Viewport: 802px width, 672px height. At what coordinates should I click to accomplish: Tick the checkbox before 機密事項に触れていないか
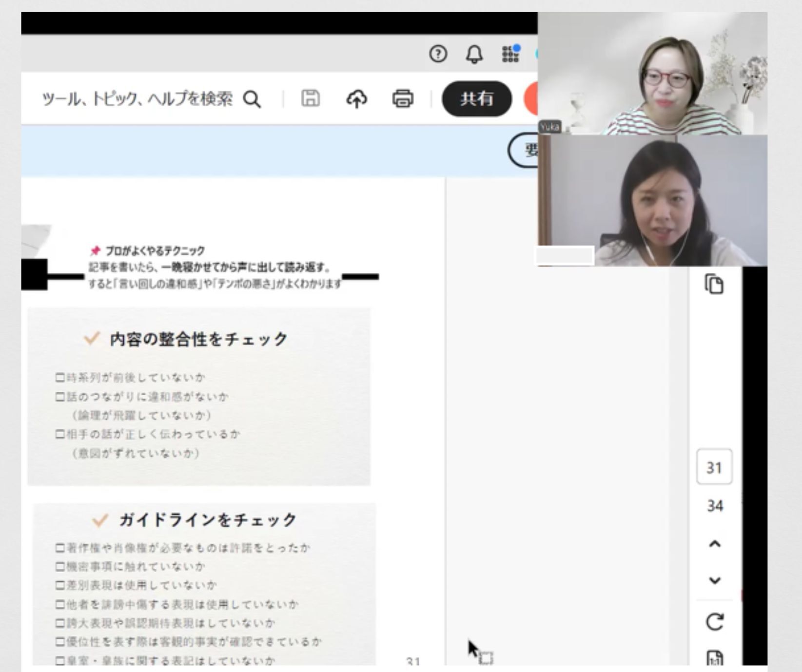click(60, 567)
